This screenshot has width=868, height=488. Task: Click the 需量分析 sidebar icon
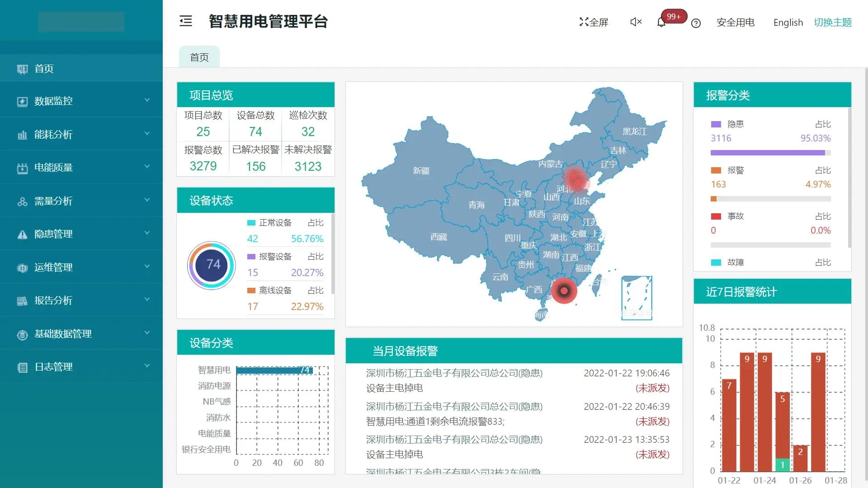(x=22, y=202)
